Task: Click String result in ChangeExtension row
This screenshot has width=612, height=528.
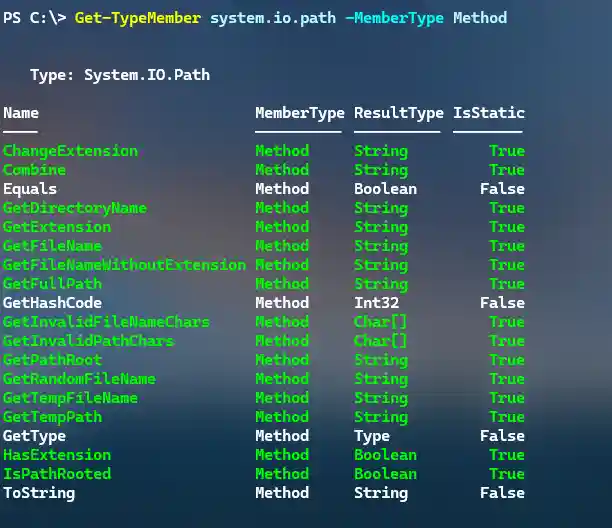Action: pos(381,151)
